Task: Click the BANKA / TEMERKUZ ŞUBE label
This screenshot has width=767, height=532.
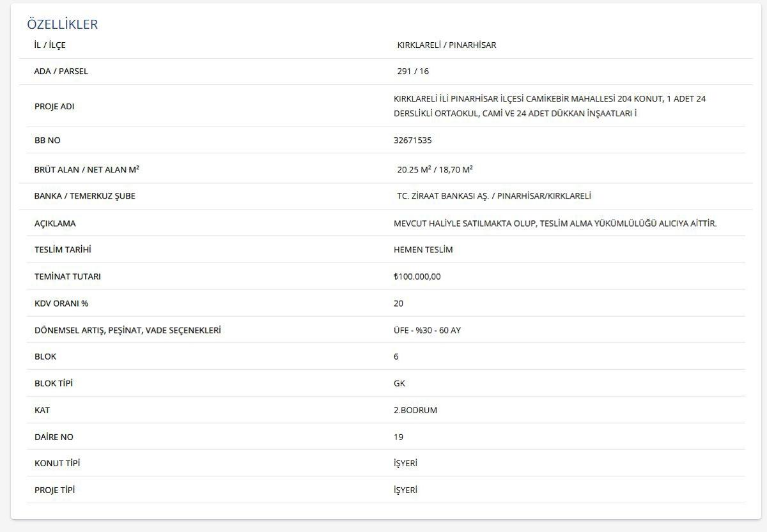Action: point(84,196)
